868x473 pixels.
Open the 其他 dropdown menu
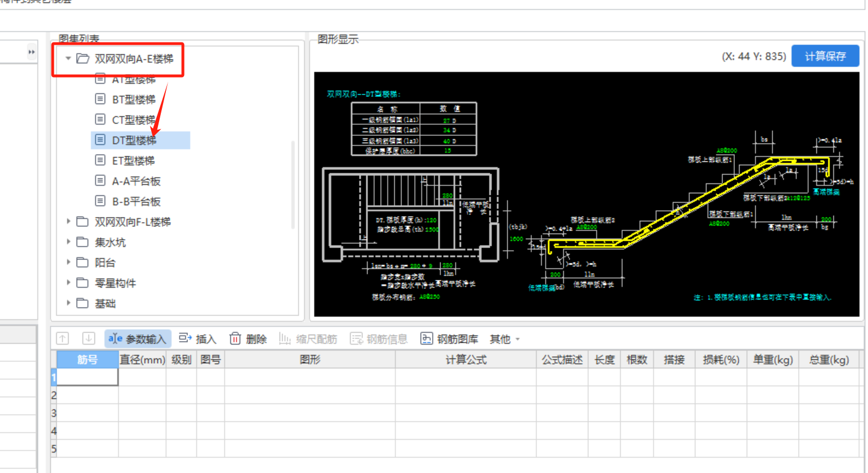click(x=504, y=339)
